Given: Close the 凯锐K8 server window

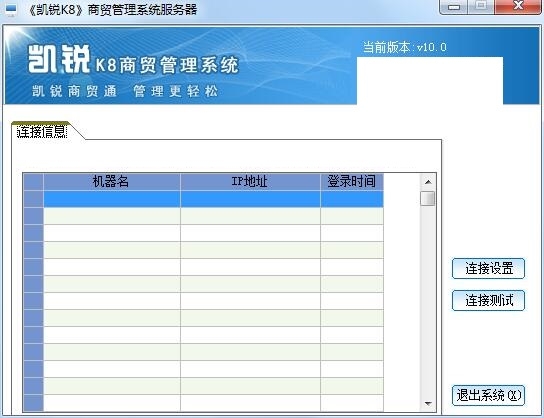Looking at the screenshot, I should tap(518, 6).
